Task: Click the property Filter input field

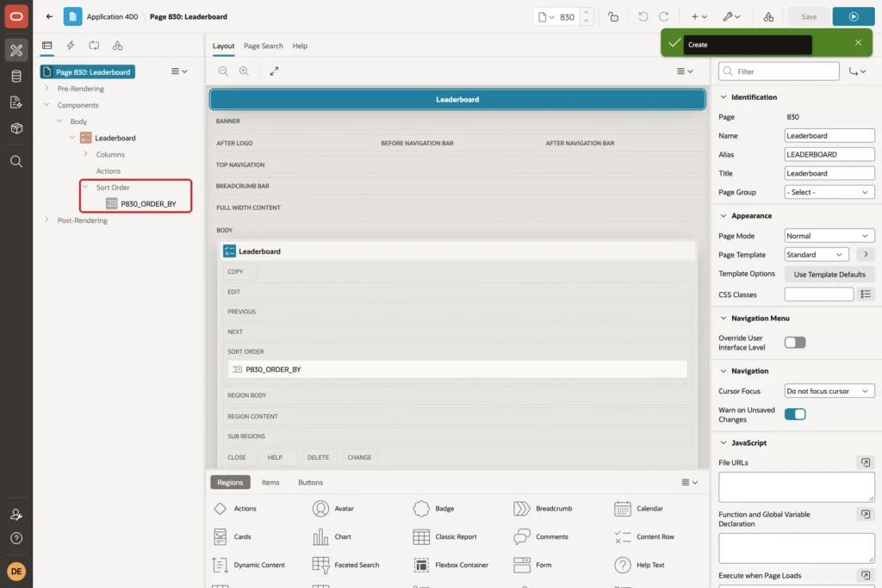Action: [x=779, y=71]
